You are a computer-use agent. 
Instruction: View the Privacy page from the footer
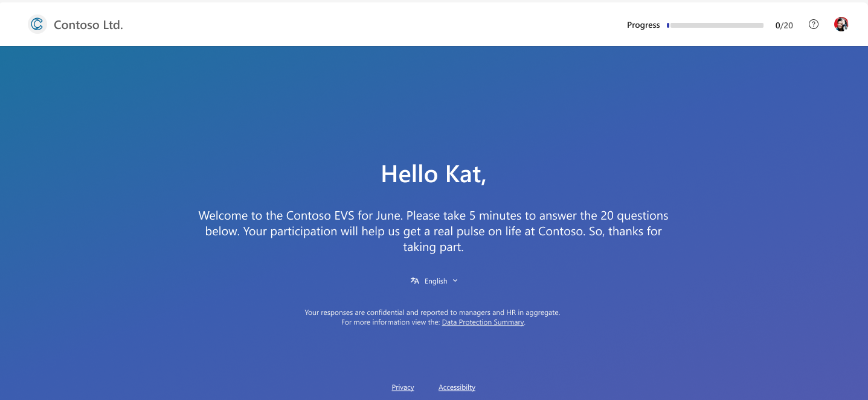click(402, 387)
